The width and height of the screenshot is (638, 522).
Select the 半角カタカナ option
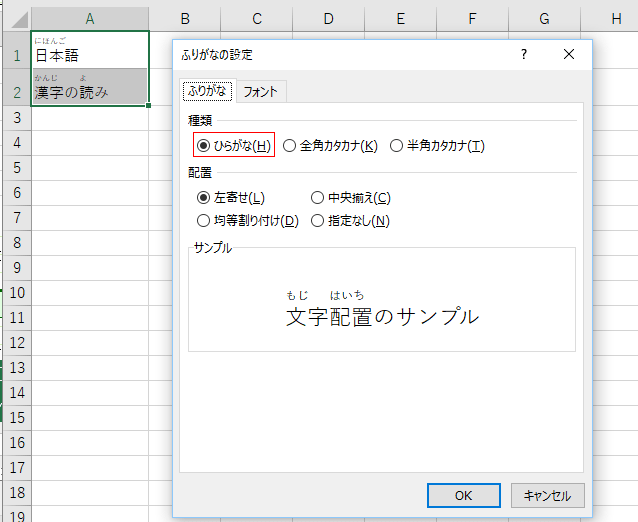point(397,146)
